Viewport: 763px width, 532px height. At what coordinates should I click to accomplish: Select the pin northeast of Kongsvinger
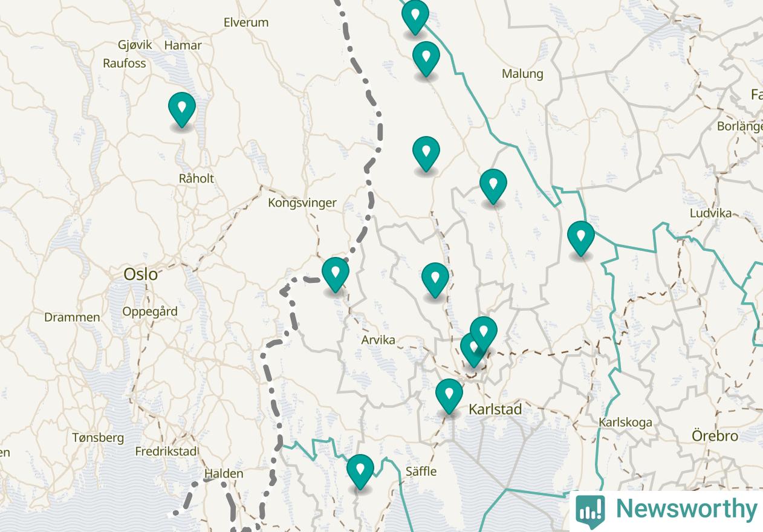click(x=426, y=154)
